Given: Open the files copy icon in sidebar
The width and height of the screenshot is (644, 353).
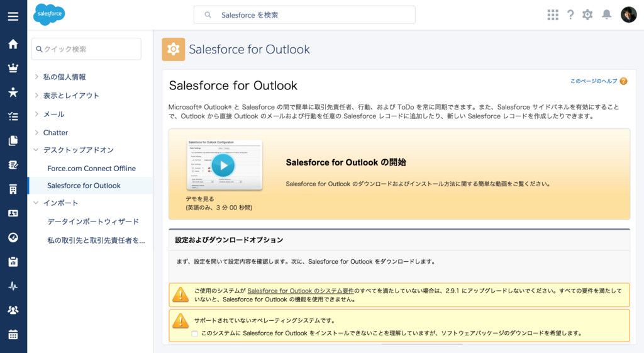Looking at the screenshot, I should point(13,140).
